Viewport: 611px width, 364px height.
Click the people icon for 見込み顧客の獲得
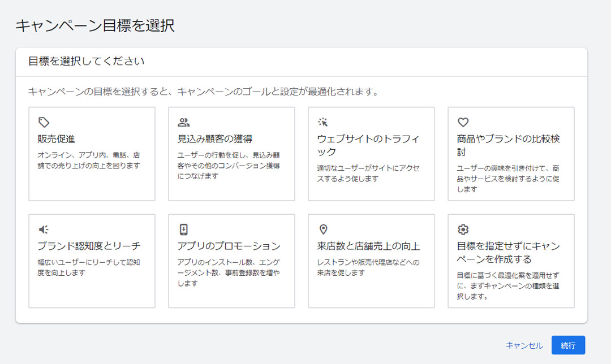pyautogui.click(x=183, y=122)
